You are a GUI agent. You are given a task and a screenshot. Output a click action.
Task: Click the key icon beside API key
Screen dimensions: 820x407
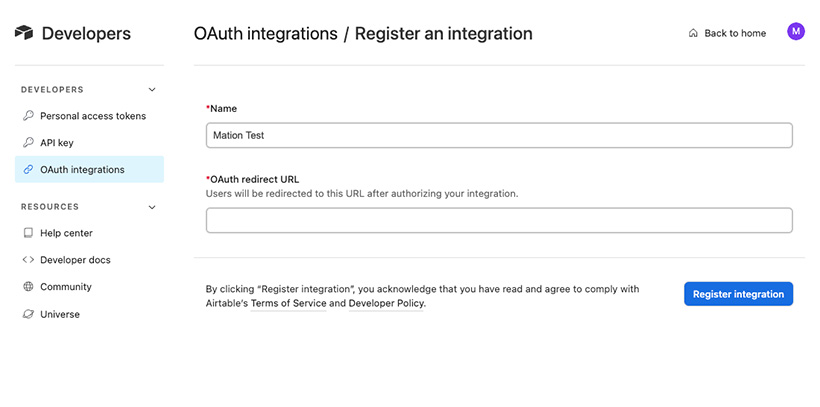coord(28,142)
